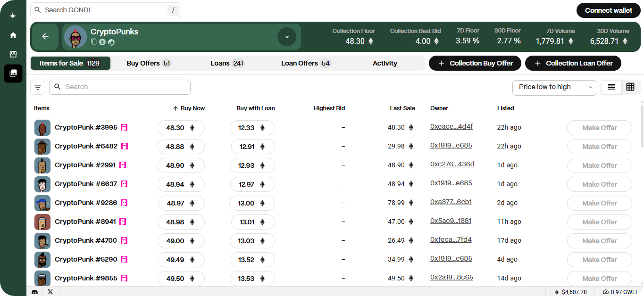644x296 pixels.
Task: Go to Home in the sidebar
Action: (x=13, y=35)
